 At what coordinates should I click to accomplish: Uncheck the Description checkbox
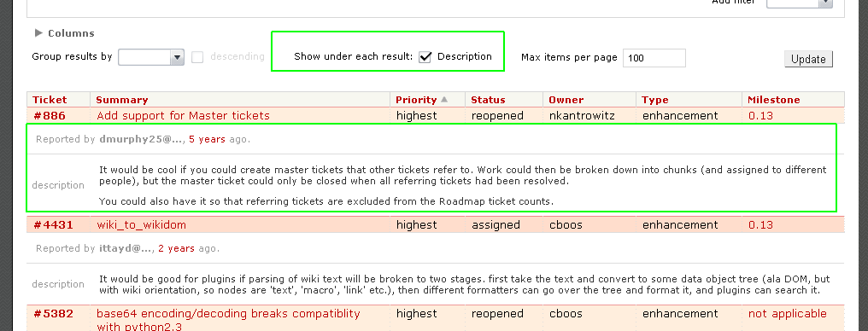pos(425,57)
